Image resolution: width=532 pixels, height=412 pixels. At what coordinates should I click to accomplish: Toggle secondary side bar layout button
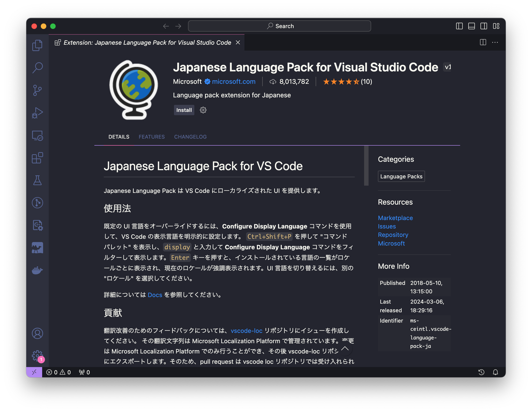click(484, 26)
